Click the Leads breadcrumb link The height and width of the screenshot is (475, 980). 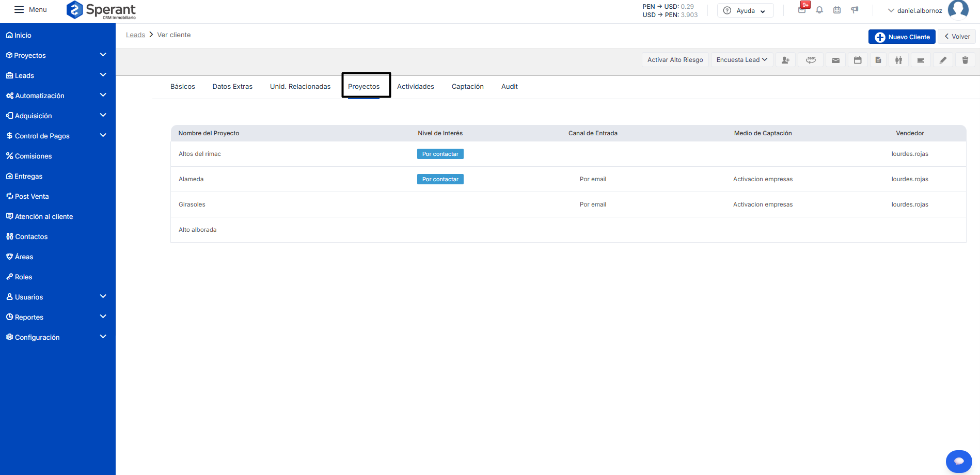(x=135, y=35)
